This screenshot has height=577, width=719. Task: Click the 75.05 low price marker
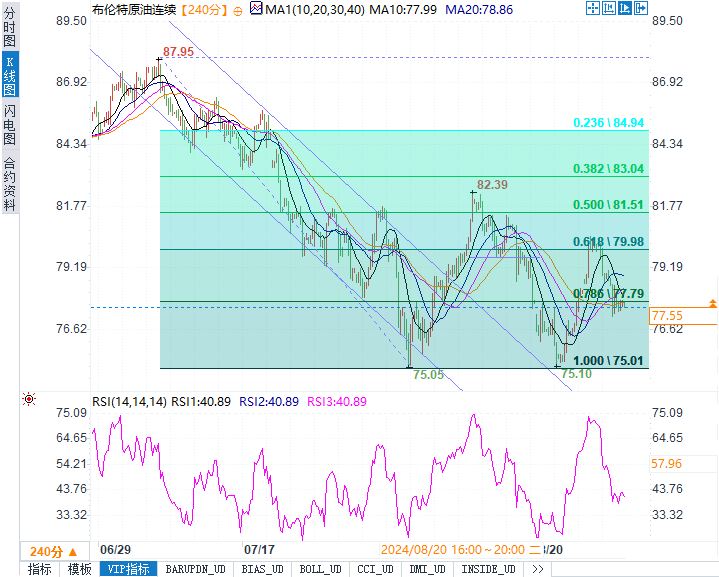[428, 375]
